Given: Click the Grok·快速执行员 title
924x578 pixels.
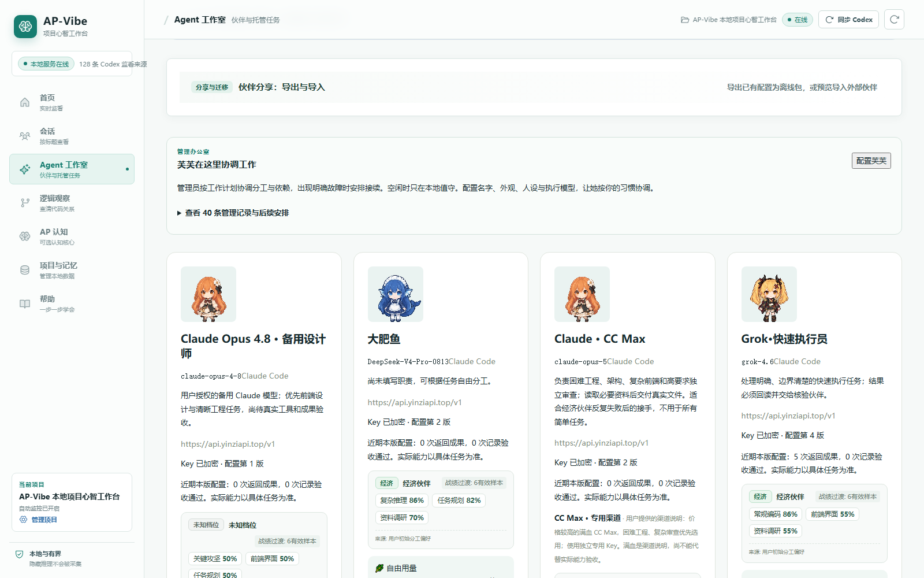Looking at the screenshot, I should point(784,339).
